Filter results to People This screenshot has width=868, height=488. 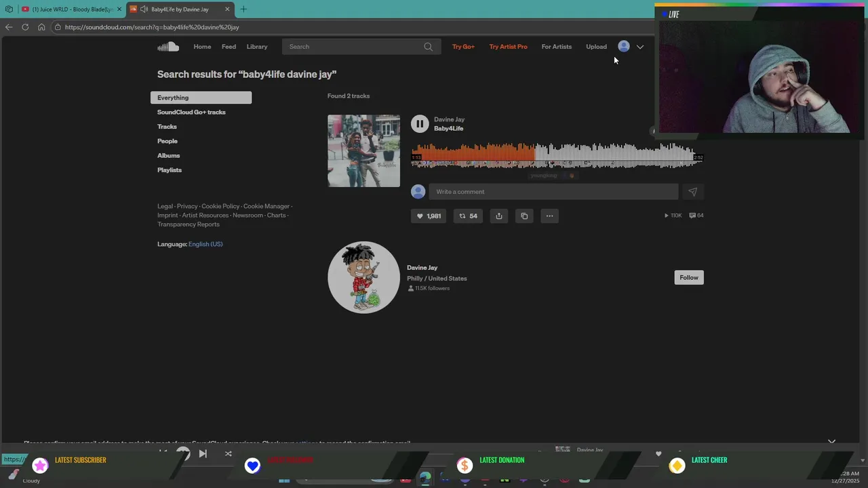(x=167, y=141)
